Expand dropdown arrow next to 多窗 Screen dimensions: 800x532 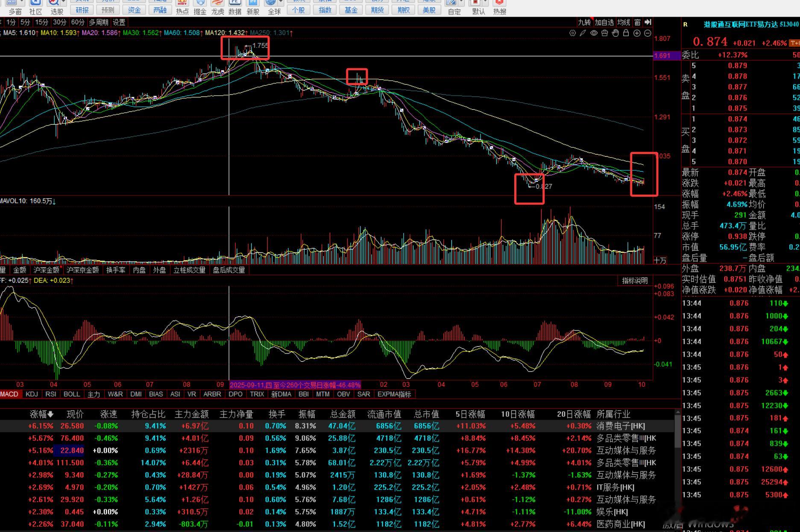pyautogui.click(x=21, y=3)
